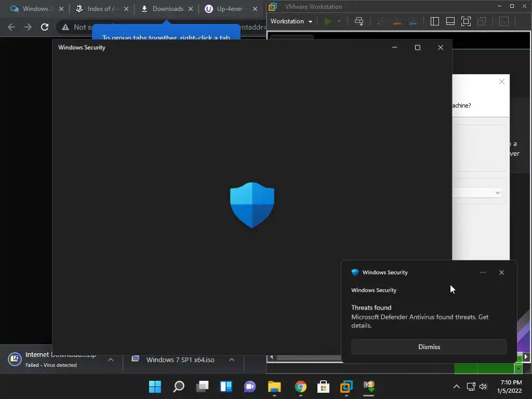This screenshot has height=399, width=532.
Task: Open Google Chrome from taskbar
Action: (301, 387)
